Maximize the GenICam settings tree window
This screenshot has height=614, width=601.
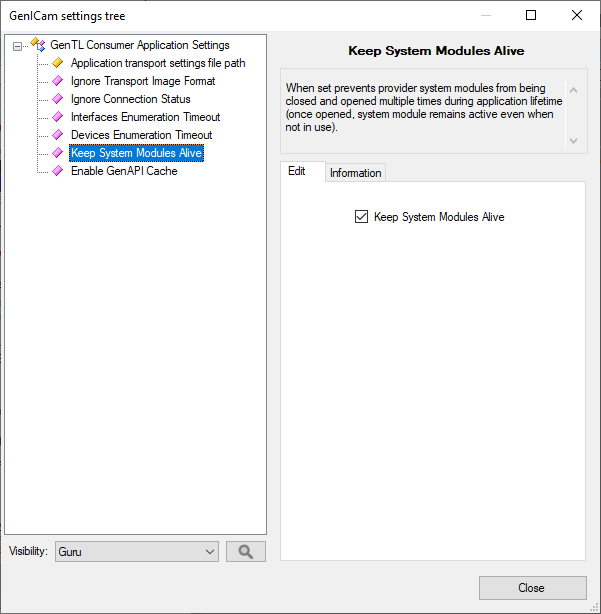click(531, 15)
